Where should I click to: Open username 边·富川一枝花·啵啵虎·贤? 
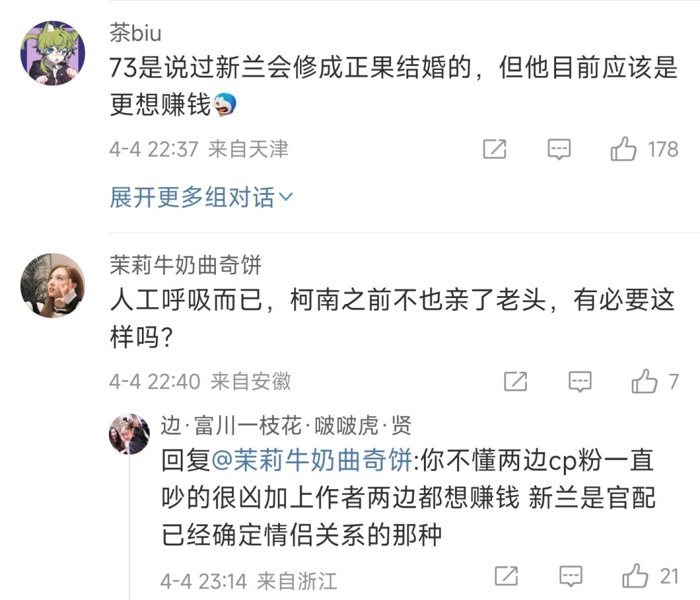(286, 426)
